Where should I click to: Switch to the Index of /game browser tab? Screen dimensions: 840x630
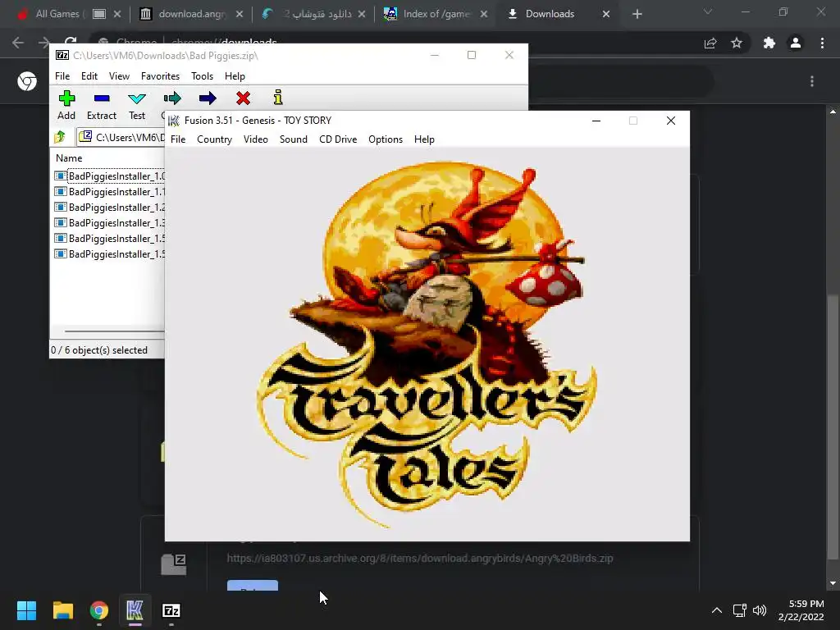(436, 14)
